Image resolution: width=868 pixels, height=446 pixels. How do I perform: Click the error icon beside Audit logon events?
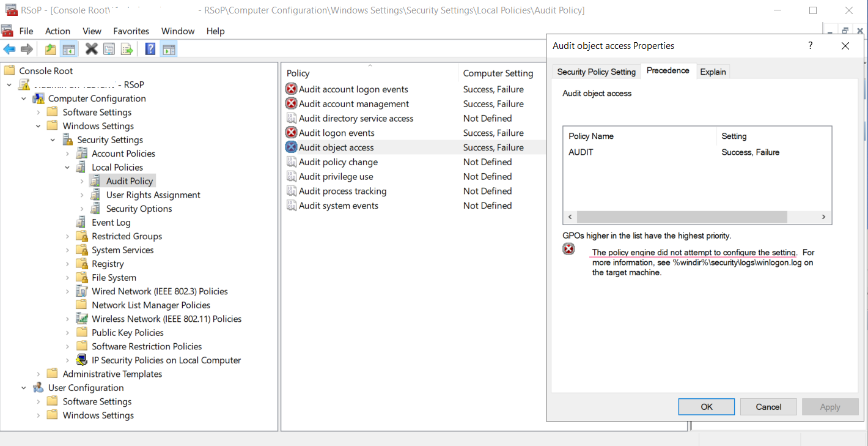tap(291, 133)
